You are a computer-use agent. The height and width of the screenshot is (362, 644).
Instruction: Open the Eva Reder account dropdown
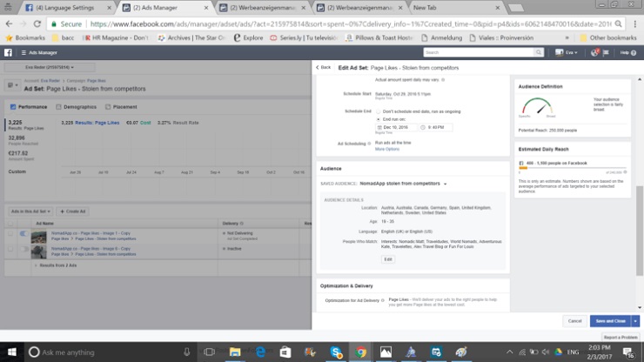click(x=50, y=67)
